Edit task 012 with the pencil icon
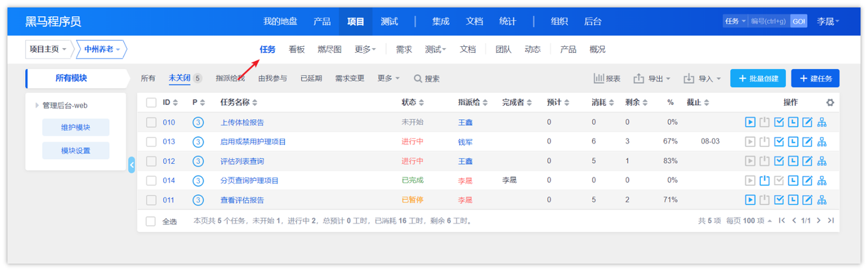This screenshot has height=271, width=868. click(807, 161)
